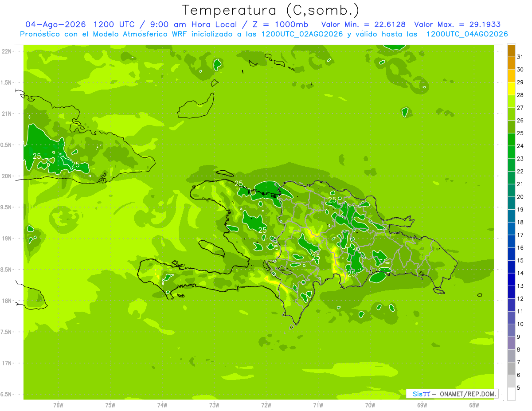Click the 71W longitude axis label
The image size is (532, 411).
[x=318, y=405]
